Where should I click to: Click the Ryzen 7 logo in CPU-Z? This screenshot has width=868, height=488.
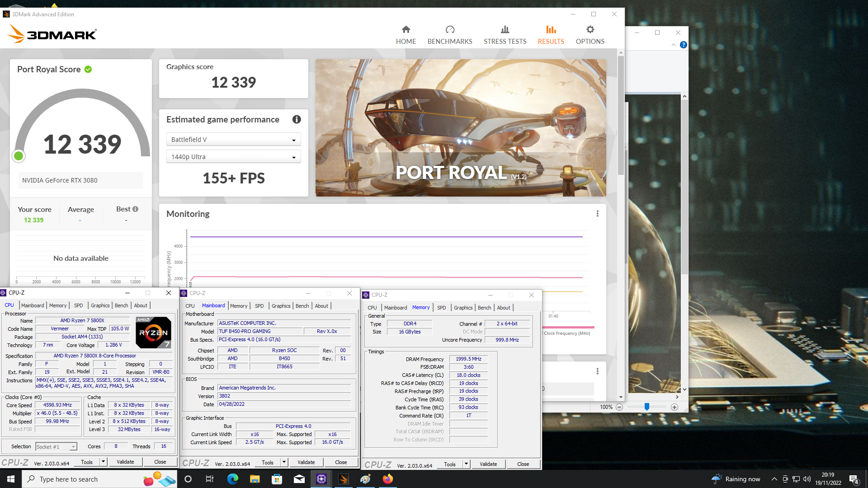point(153,332)
